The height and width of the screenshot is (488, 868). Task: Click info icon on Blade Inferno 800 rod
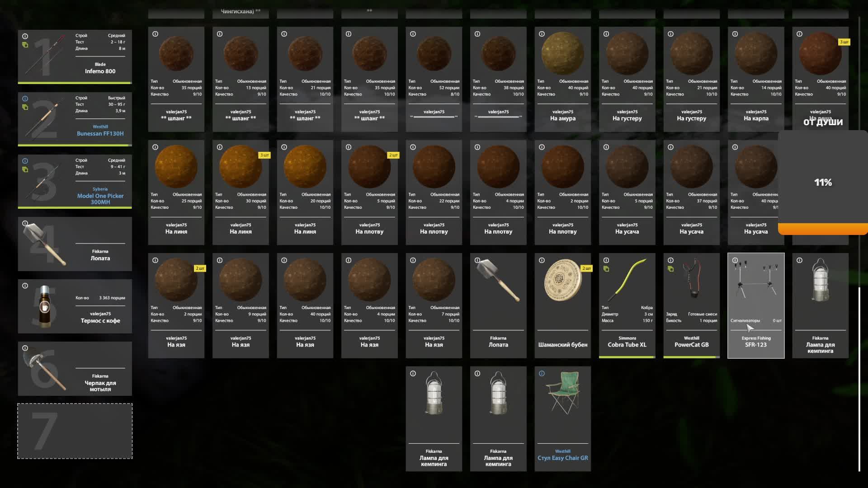coord(25,36)
